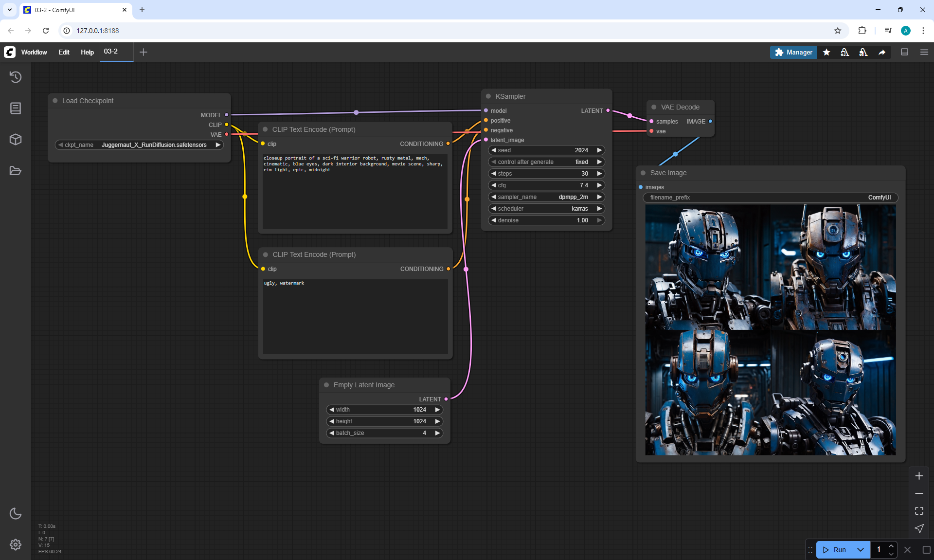The width and height of the screenshot is (934, 560).
Task: Click the Run button
Action: tap(835, 550)
